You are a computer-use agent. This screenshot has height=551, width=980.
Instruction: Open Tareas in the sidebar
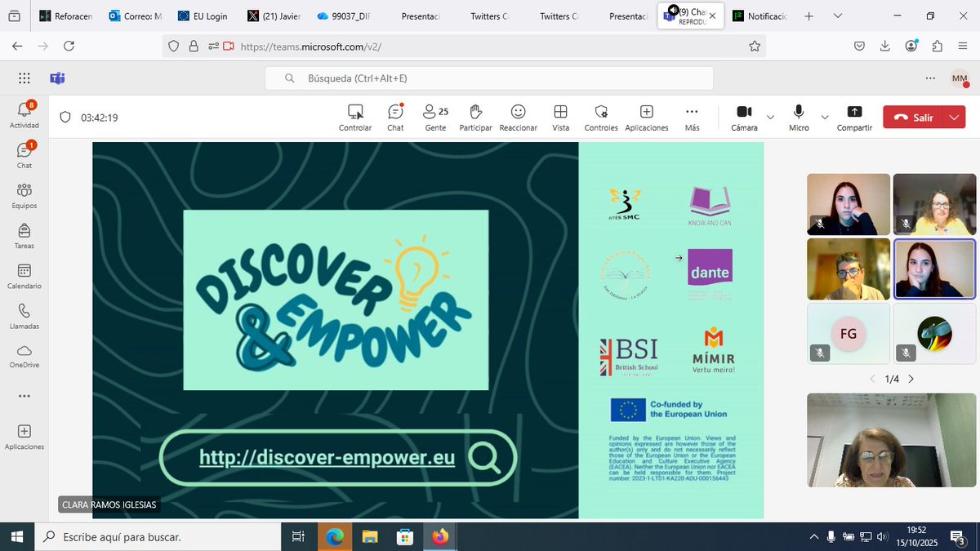(24, 235)
